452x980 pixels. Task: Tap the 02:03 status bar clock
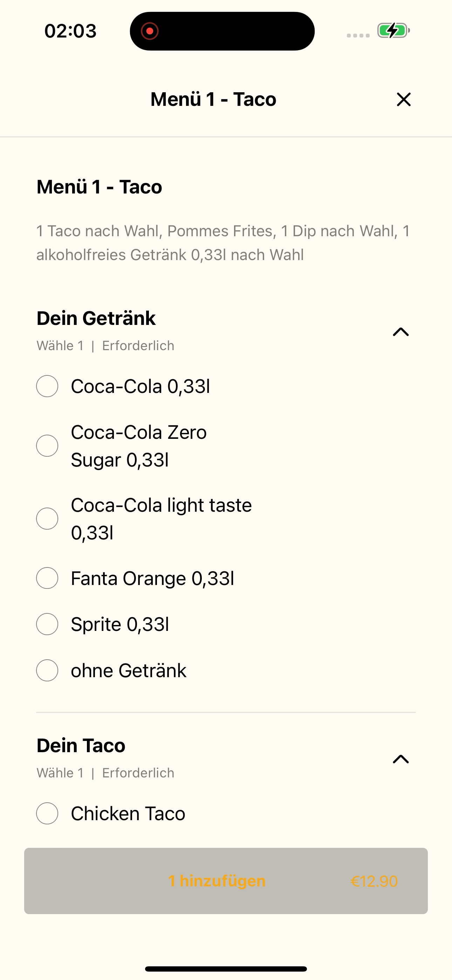(70, 31)
